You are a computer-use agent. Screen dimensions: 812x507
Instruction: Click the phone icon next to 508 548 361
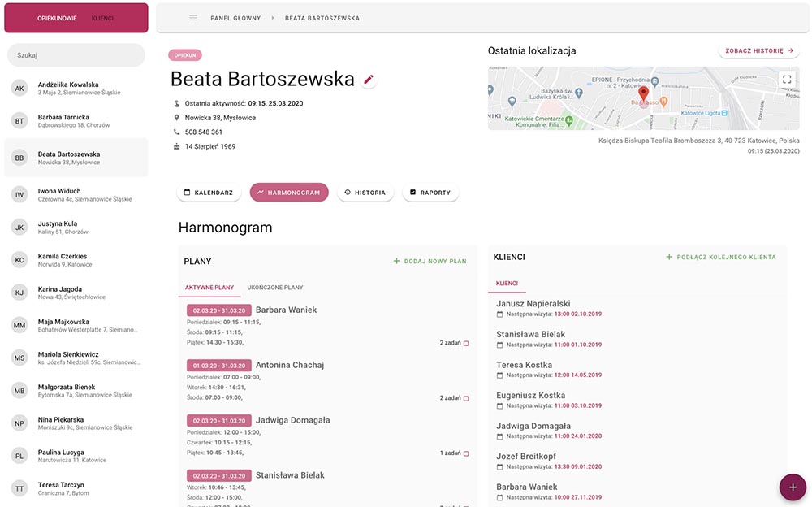coord(177,132)
